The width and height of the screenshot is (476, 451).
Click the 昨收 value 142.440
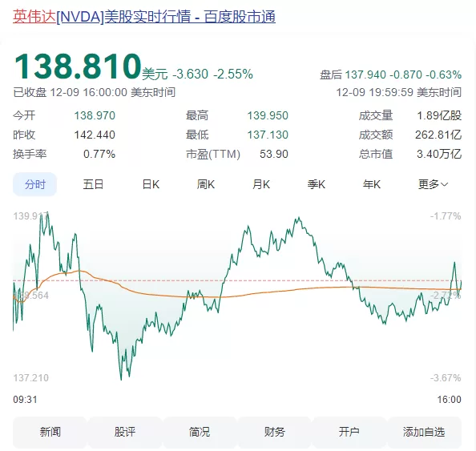[x=95, y=135]
